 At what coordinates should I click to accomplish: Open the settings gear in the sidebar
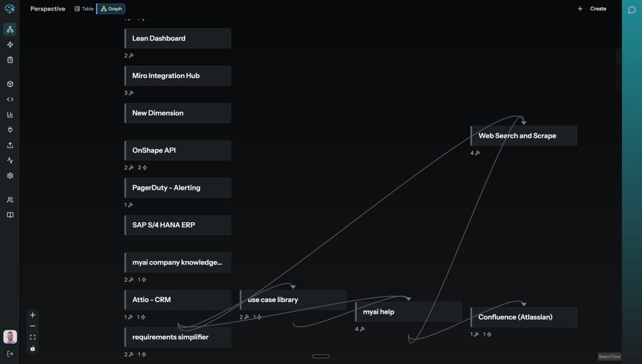pyautogui.click(x=10, y=175)
